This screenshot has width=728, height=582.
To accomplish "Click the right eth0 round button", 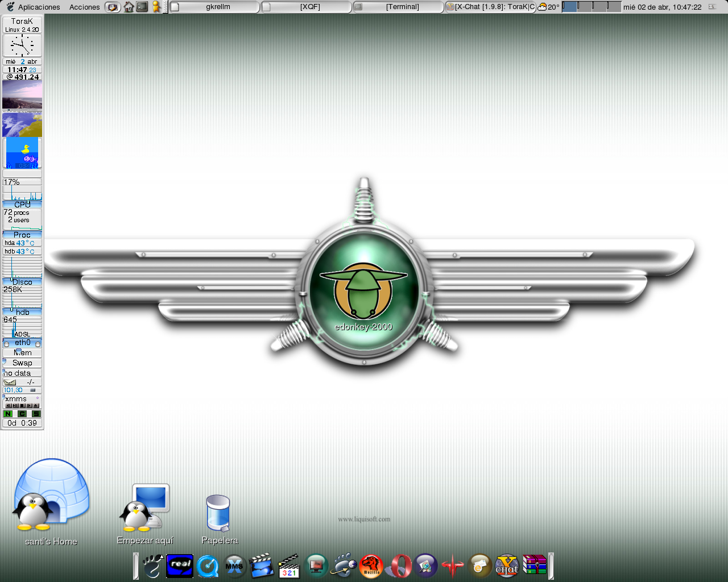I will [38, 344].
